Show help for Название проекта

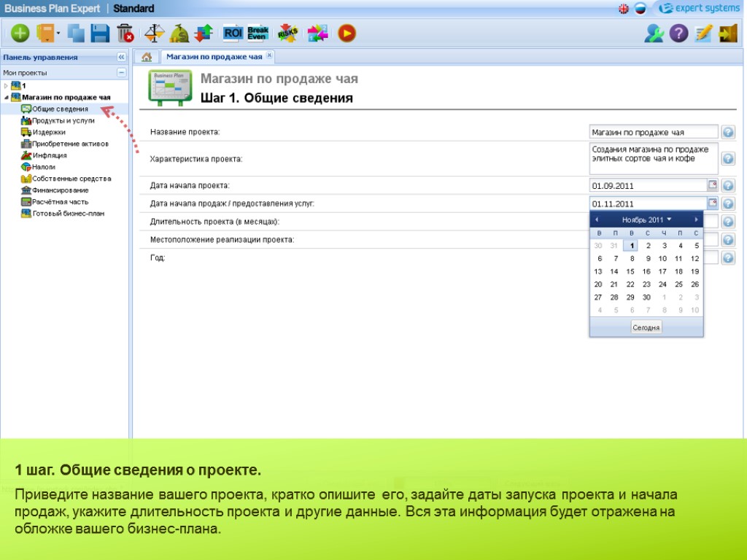click(x=728, y=132)
